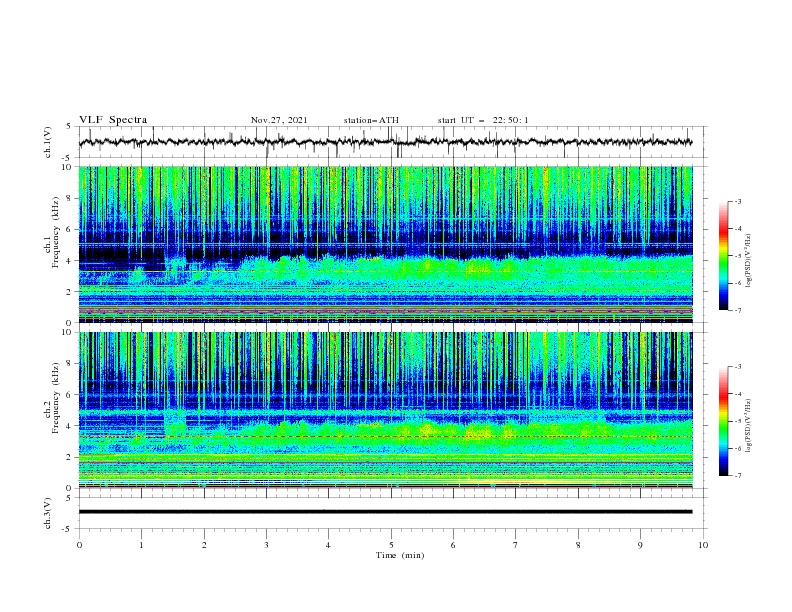The image size is (792, 612).
Task: Click the ch.2 spectrogram panel
Action: click(x=386, y=410)
